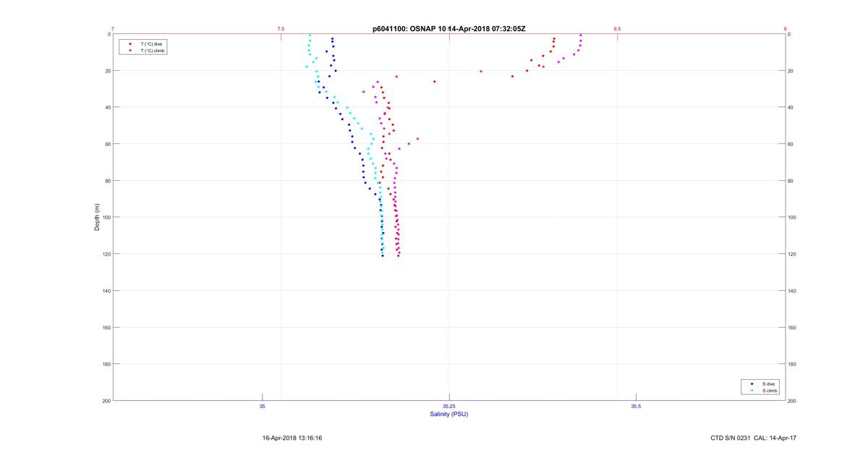Select the "T (°C) dive" legend entry
Viewport: 868px width, 450px height.
pos(151,44)
